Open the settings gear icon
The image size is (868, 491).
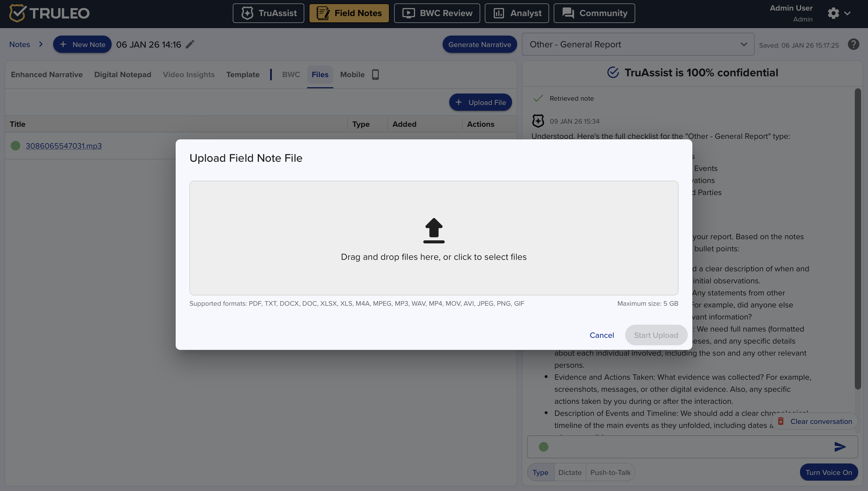coord(833,13)
